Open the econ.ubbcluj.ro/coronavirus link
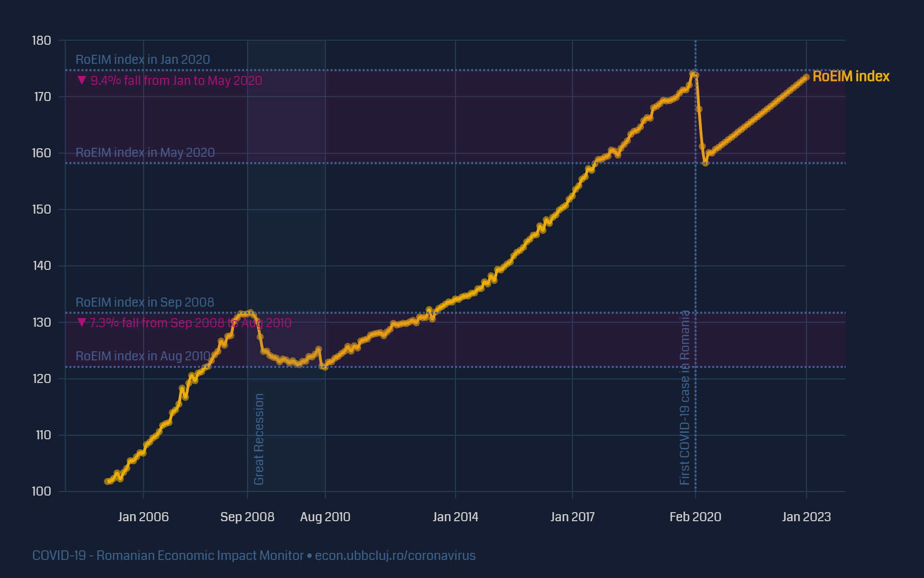The width and height of the screenshot is (924, 578). [x=395, y=555]
